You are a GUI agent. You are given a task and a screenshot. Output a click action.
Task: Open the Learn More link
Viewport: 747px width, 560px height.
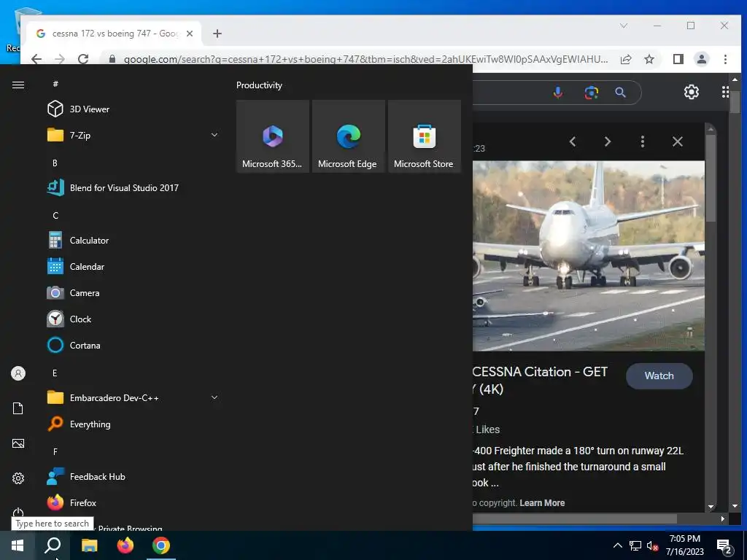coord(542,503)
